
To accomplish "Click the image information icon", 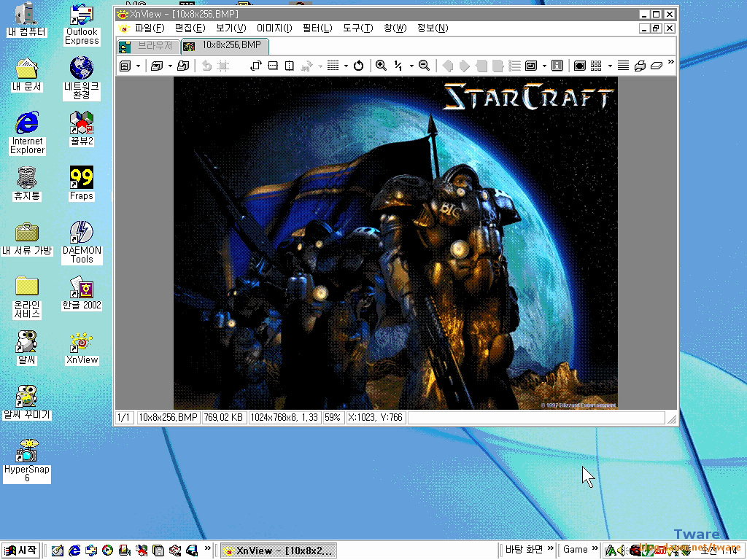I will [x=557, y=66].
